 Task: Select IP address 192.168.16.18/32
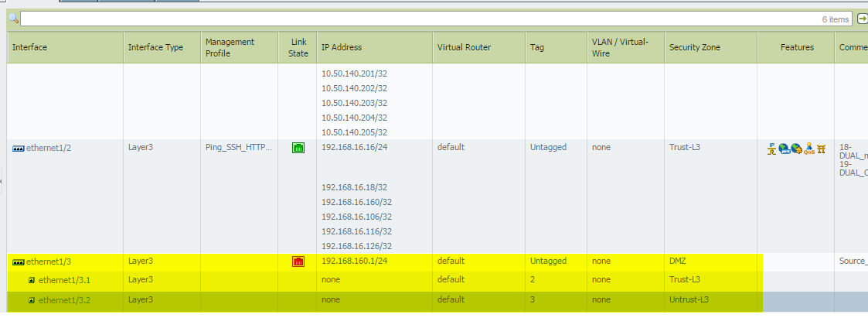coord(354,187)
